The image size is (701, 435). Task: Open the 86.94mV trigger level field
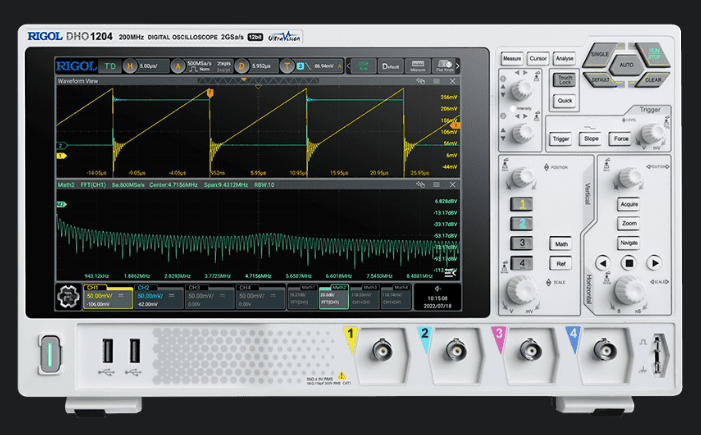pos(319,66)
